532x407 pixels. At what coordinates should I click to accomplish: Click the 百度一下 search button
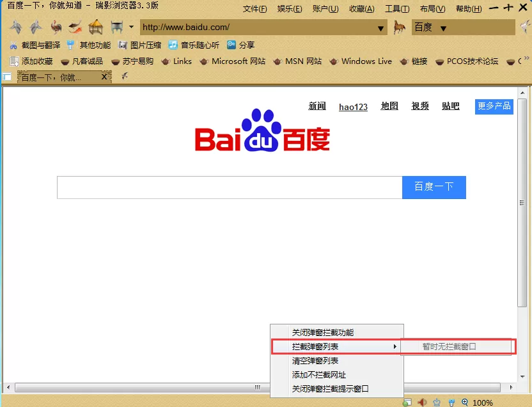tap(434, 188)
